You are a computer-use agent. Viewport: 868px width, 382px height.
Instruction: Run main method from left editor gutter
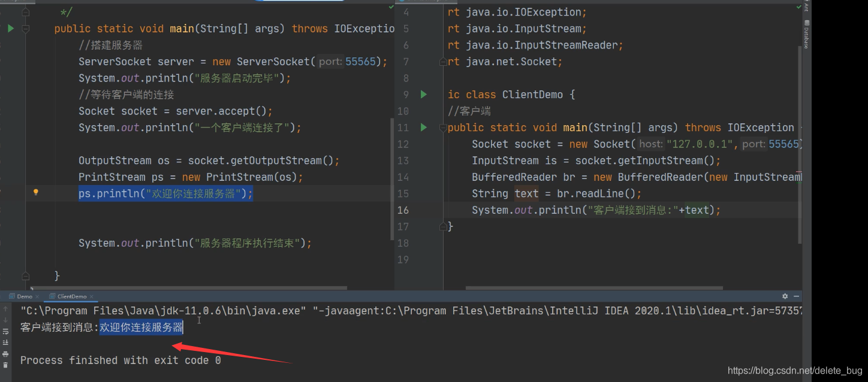pyautogui.click(x=10, y=28)
